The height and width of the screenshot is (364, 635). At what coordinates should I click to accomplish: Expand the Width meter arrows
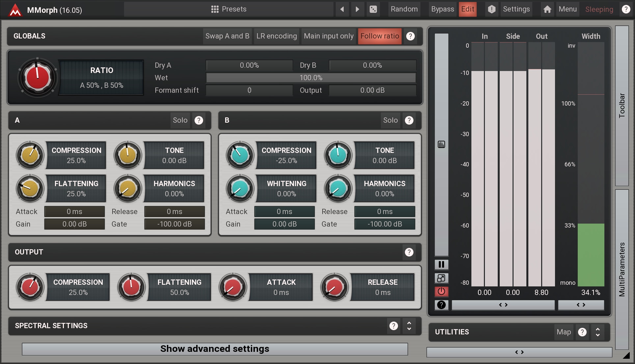(x=581, y=305)
